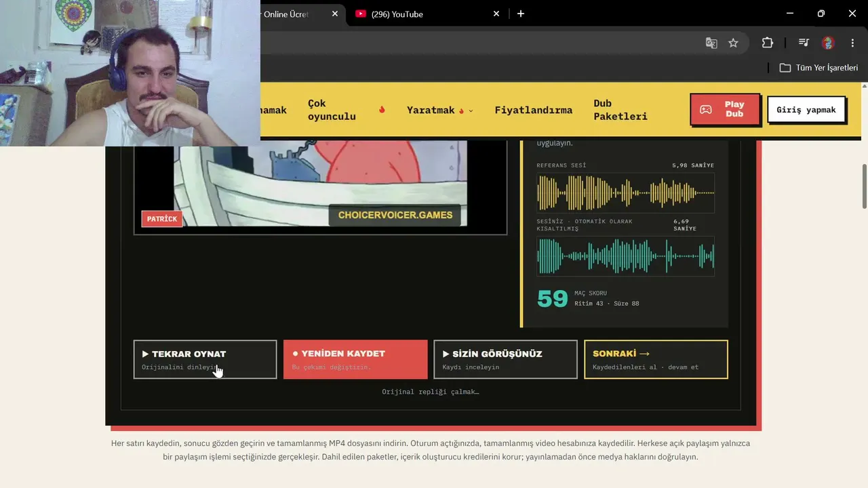Open the Chrome extensions puzzle icon
The image size is (868, 488).
(x=768, y=43)
